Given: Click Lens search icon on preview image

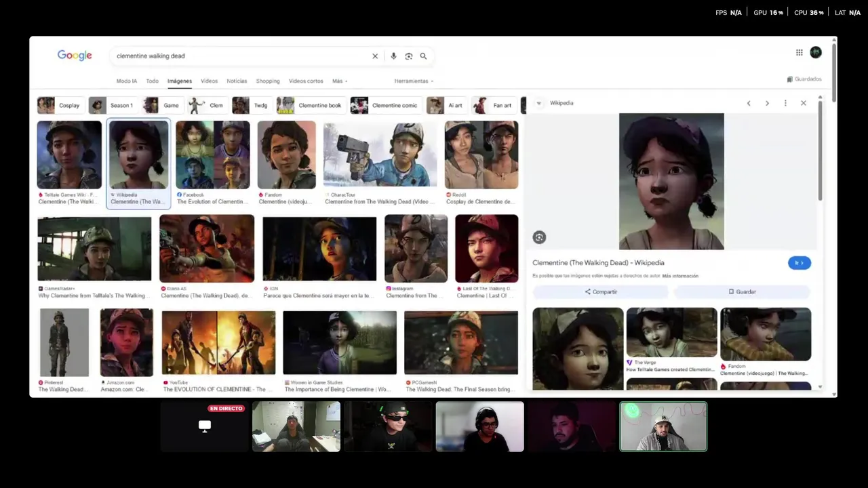Looking at the screenshot, I should pos(539,237).
